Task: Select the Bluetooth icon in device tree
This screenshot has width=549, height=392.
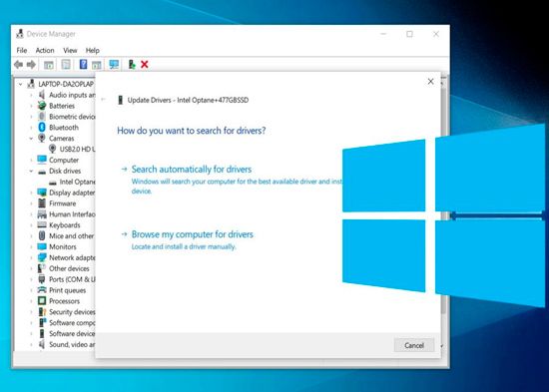Action: (42, 128)
